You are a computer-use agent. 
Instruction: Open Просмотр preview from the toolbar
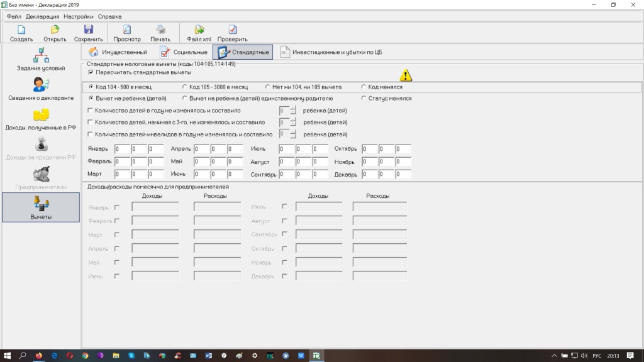pos(127,30)
